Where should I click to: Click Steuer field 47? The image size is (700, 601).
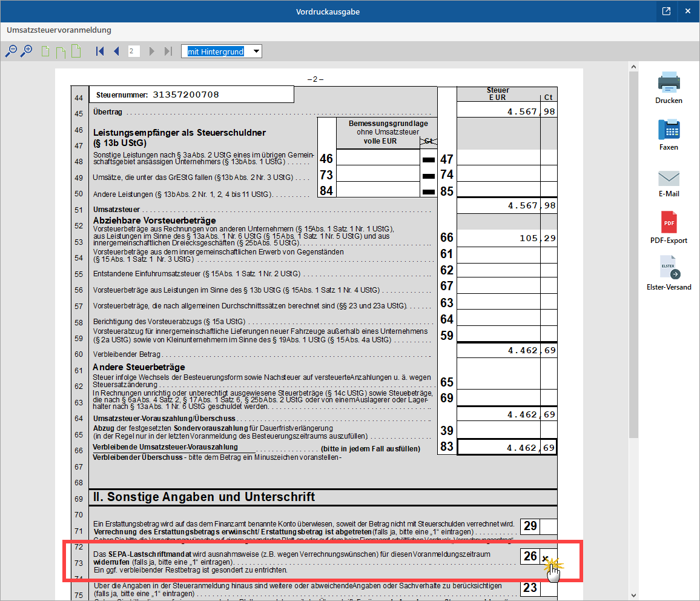[x=507, y=158]
